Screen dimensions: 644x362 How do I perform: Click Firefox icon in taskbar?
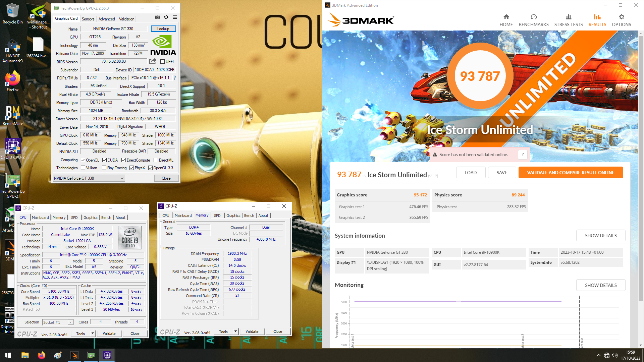(x=42, y=355)
